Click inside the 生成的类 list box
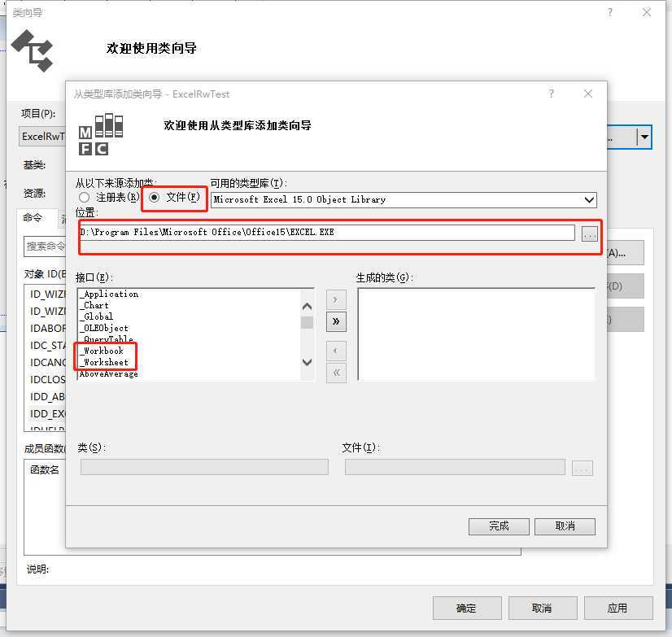Viewport: 672px width, 637px height. tap(476, 334)
